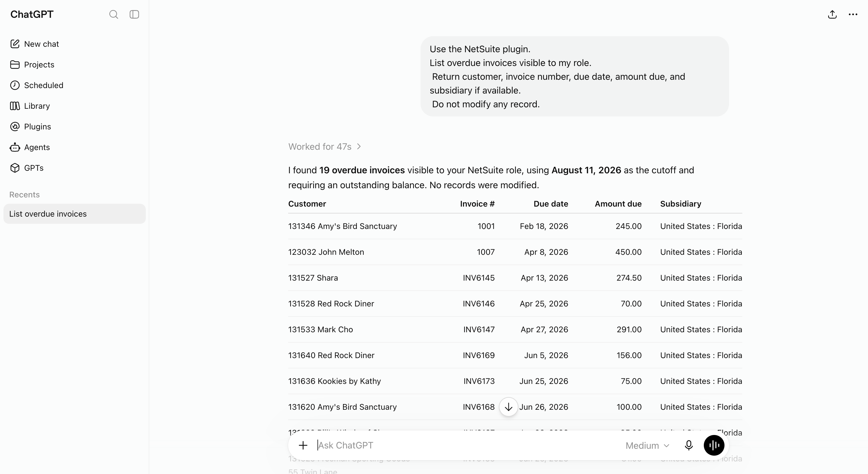This screenshot has width=868, height=474.
Task: Click invoice number 1001
Action: coord(486,226)
